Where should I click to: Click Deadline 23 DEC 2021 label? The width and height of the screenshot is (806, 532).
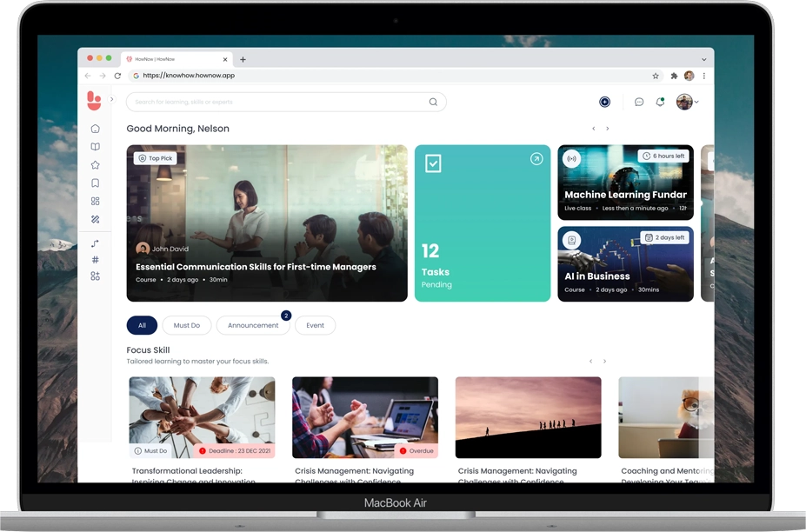pos(235,451)
